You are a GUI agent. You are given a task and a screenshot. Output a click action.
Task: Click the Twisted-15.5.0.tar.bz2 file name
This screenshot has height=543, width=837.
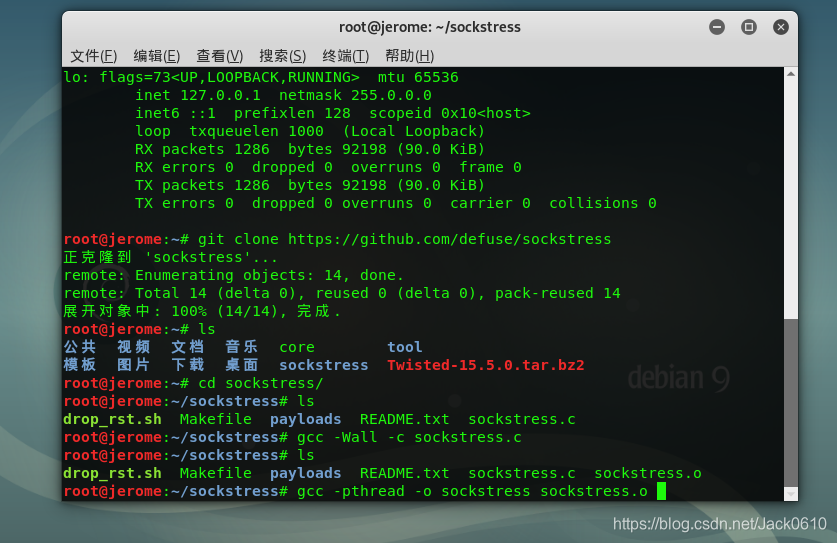[x=486, y=365]
